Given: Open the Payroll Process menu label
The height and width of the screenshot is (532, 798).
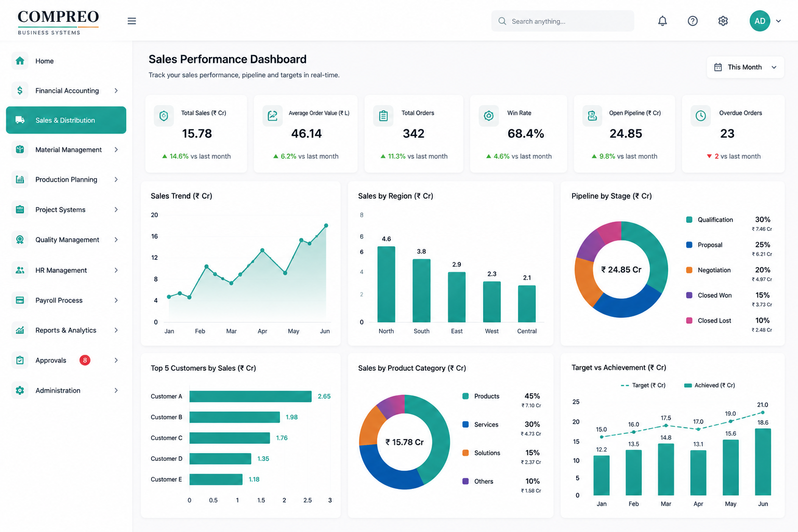Looking at the screenshot, I should point(59,300).
